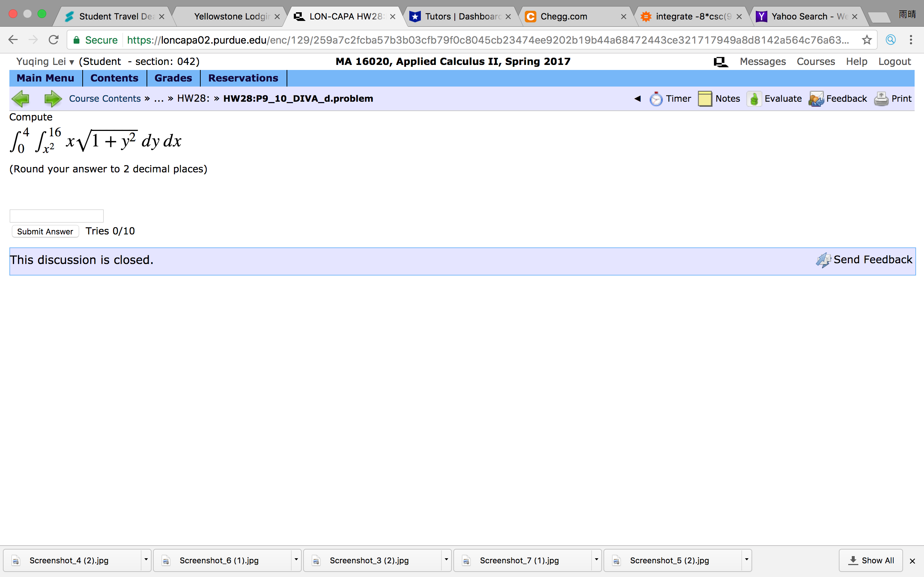
Task: Click the answer input field
Action: coord(57,216)
